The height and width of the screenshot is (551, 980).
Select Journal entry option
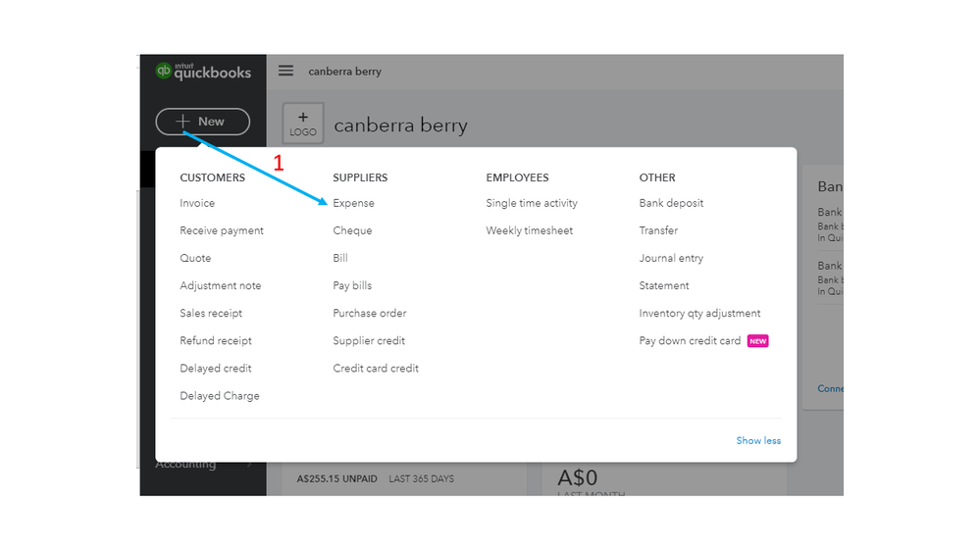tap(671, 258)
